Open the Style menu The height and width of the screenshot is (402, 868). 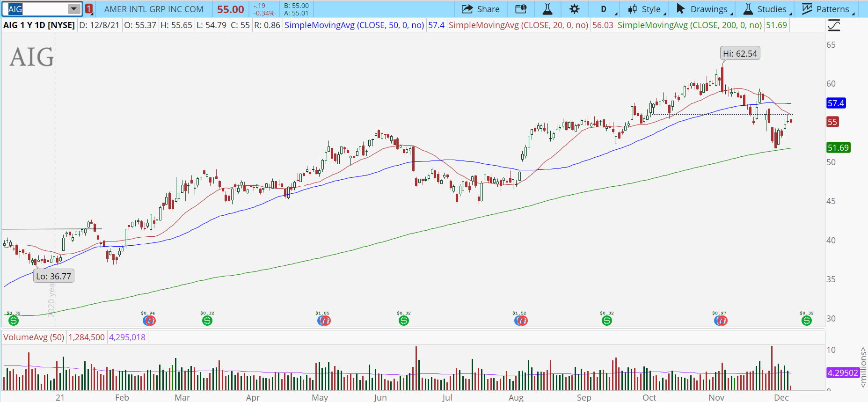click(646, 9)
